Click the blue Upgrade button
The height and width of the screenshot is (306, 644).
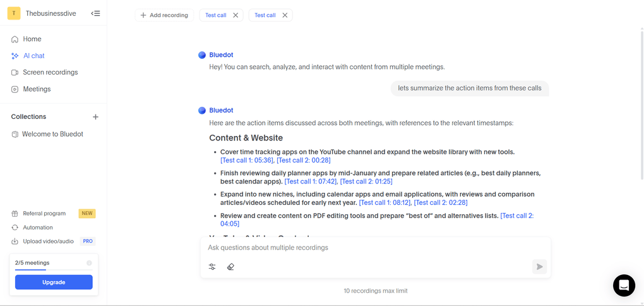54,282
